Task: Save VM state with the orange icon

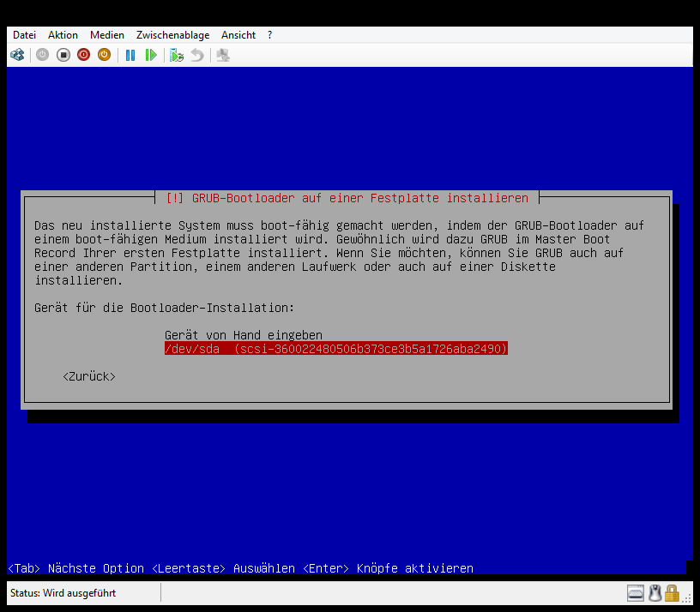Action: (x=104, y=55)
